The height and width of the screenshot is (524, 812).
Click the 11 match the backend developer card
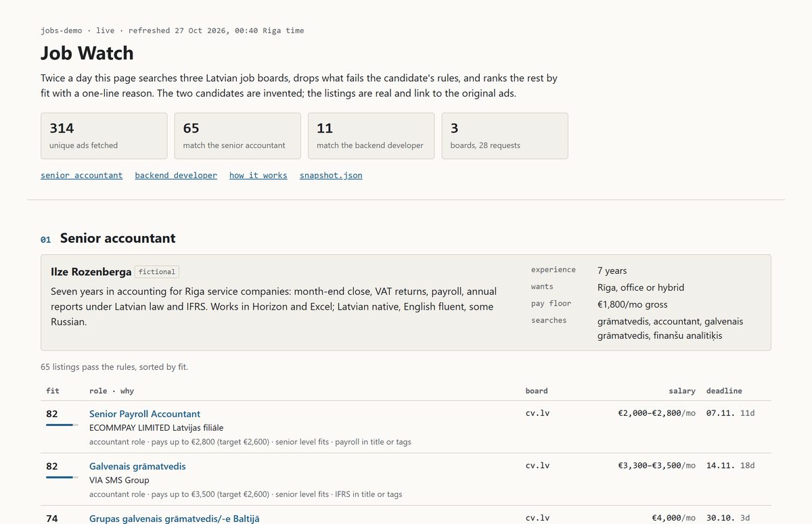tap(371, 136)
